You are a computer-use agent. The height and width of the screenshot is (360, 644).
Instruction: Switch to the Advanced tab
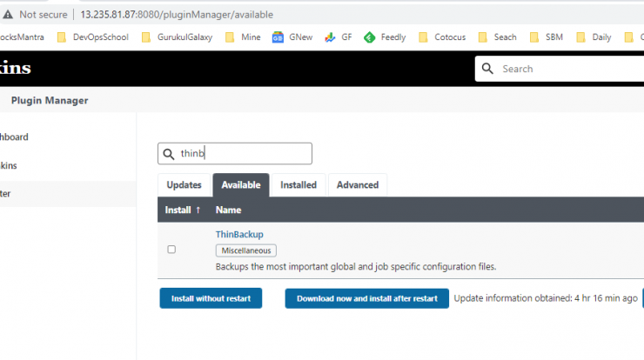pyautogui.click(x=358, y=185)
